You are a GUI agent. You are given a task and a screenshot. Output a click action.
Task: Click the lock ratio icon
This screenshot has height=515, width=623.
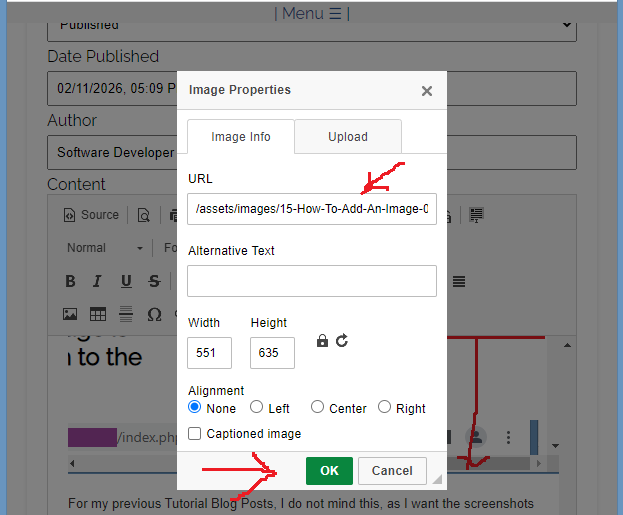322,341
